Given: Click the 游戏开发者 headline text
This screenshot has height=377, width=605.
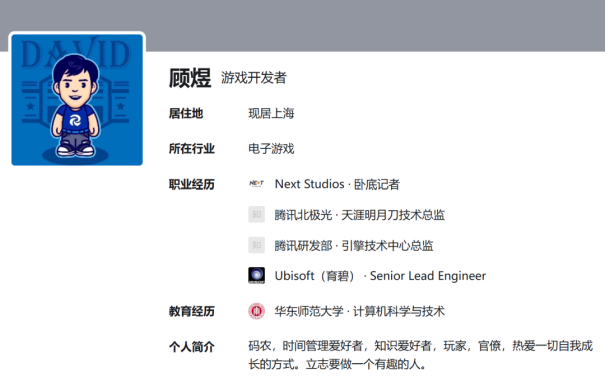Looking at the screenshot, I should pyautogui.click(x=254, y=78).
